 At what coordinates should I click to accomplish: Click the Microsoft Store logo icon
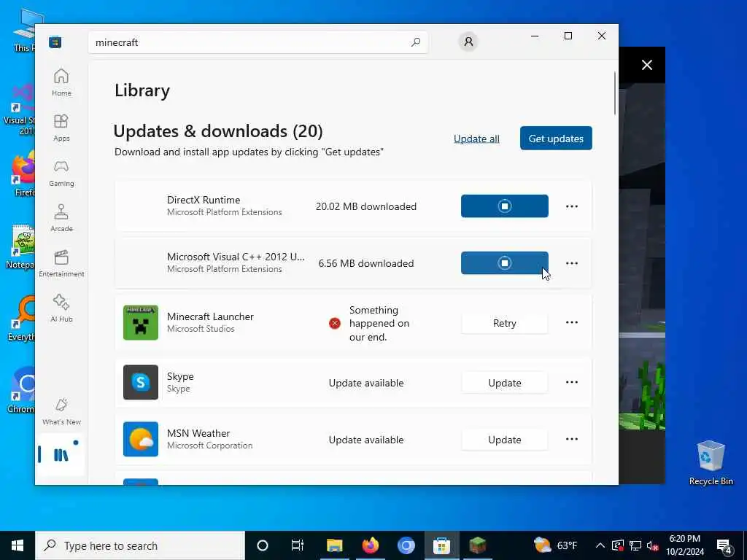click(55, 42)
